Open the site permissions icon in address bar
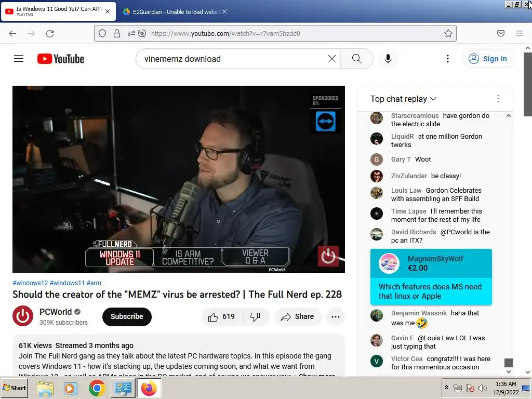This screenshot has height=399, width=532. (131, 33)
